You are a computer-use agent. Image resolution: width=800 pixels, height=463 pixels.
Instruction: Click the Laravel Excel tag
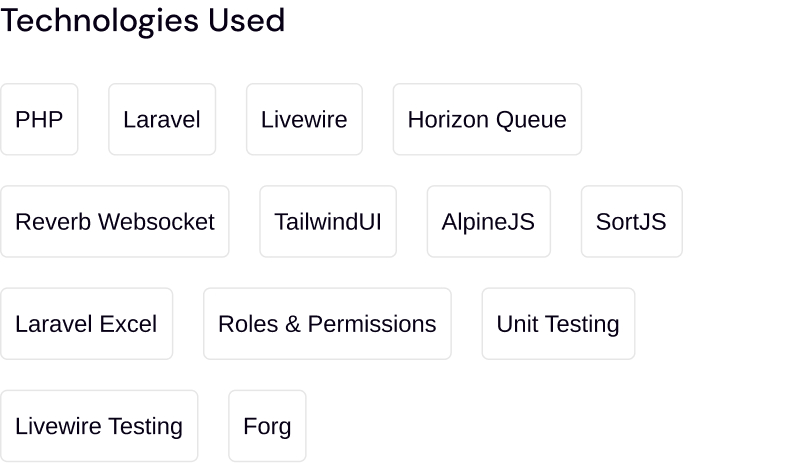[86, 324]
